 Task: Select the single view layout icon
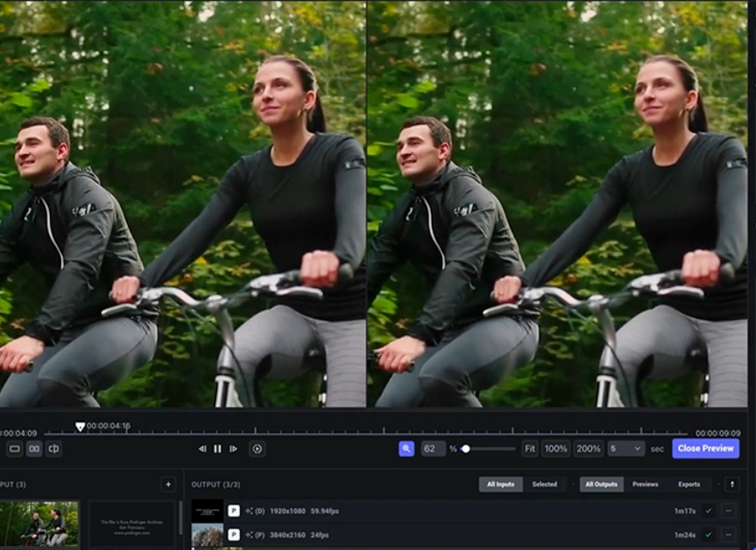click(14, 447)
